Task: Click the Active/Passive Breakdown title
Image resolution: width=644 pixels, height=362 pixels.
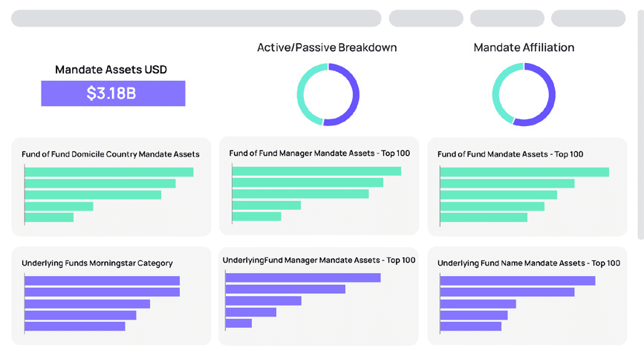Action: pyautogui.click(x=327, y=47)
